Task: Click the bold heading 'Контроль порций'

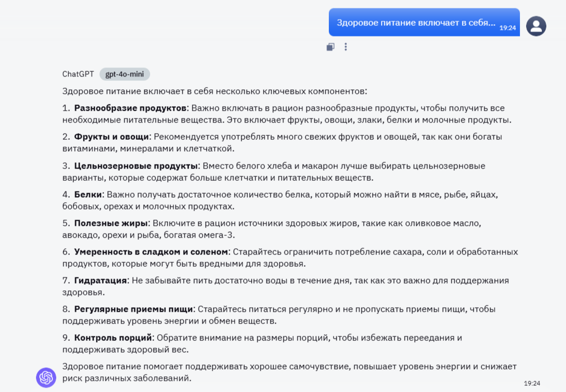Action: pos(113,338)
